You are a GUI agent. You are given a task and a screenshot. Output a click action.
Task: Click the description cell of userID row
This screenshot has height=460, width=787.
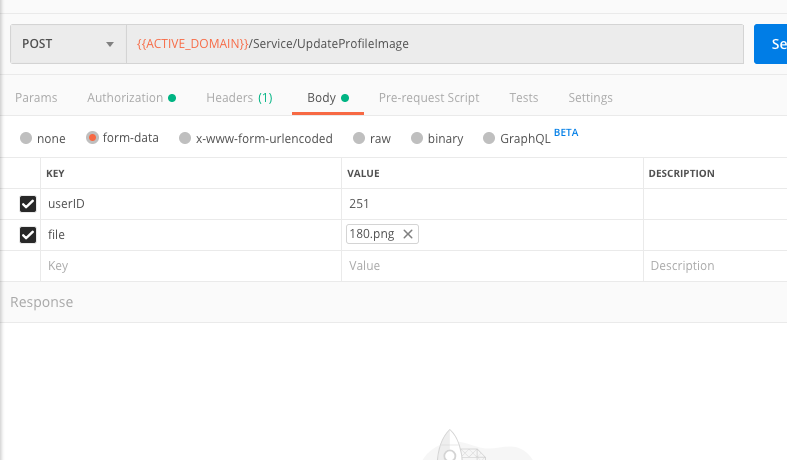point(715,204)
